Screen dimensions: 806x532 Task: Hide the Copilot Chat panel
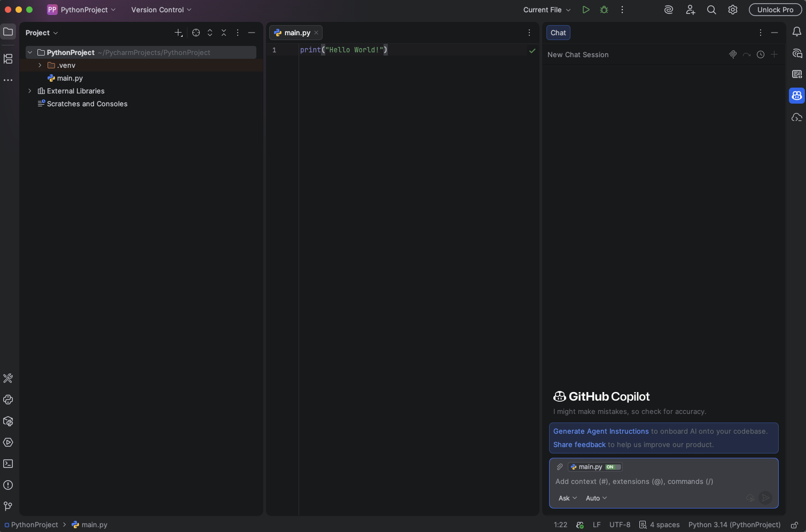pos(774,33)
